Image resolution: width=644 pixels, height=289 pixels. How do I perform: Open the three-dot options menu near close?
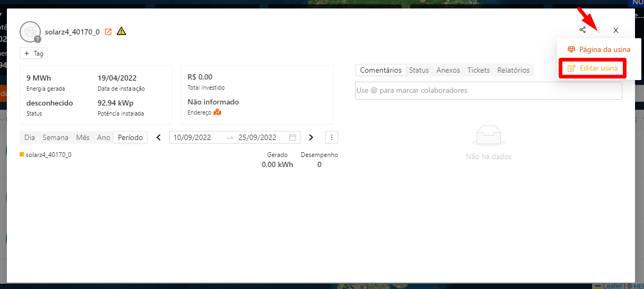599,30
